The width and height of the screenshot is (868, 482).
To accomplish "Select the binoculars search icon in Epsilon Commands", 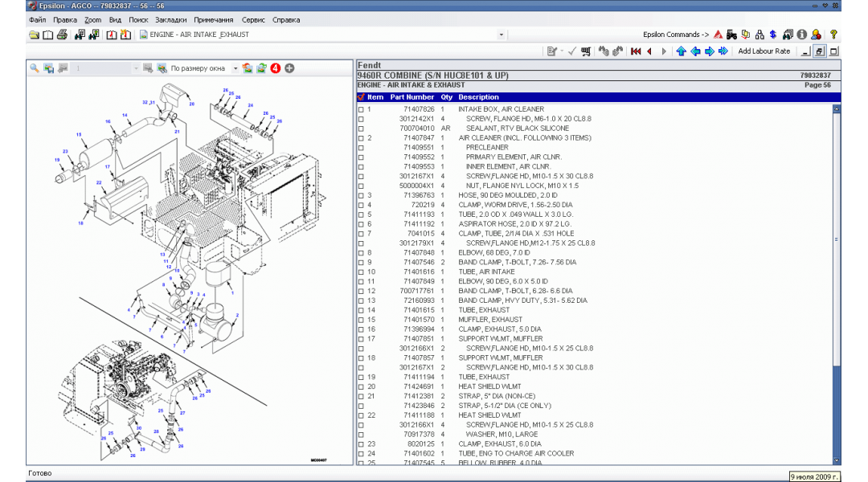I will tap(788, 35).
